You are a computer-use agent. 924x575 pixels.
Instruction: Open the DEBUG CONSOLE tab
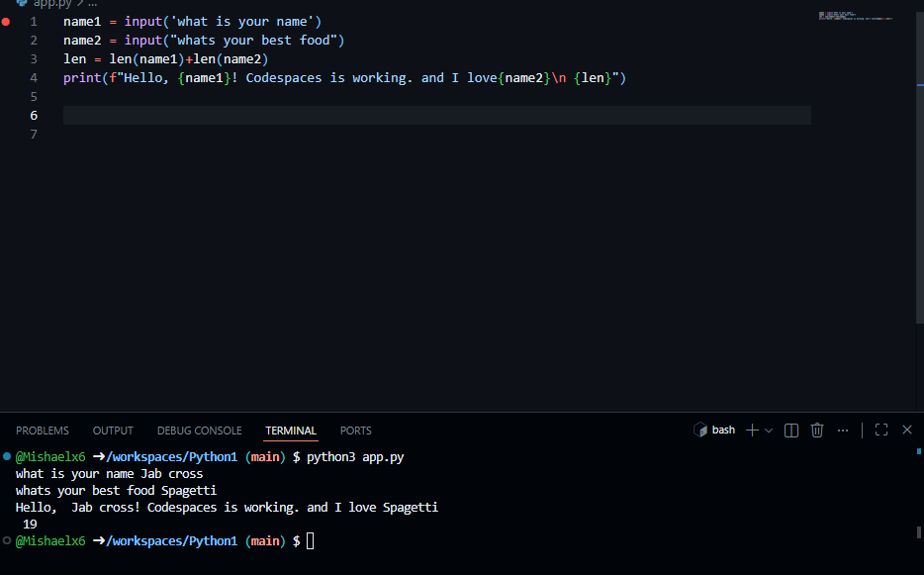[x=199, y=431]
